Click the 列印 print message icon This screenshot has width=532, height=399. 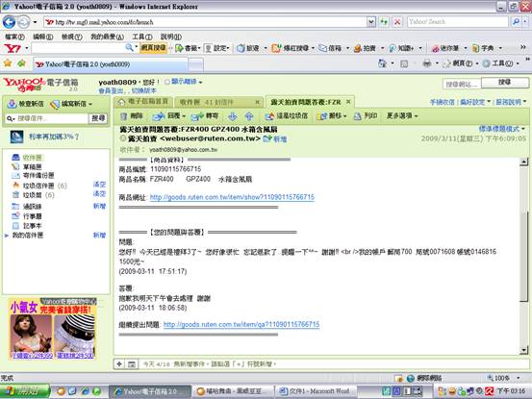pyautogui.click(x=357, y=116)
